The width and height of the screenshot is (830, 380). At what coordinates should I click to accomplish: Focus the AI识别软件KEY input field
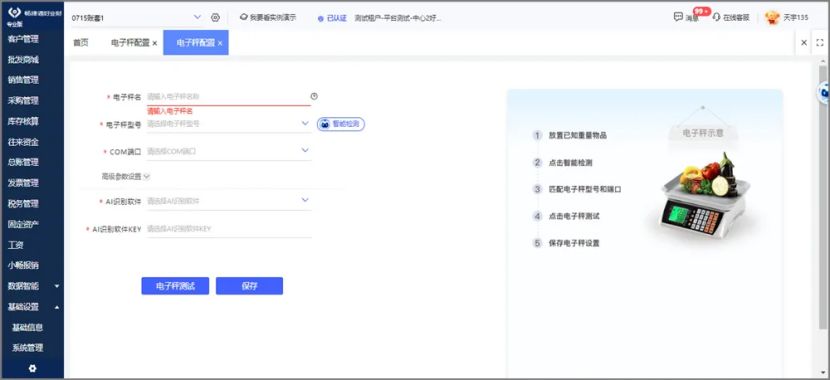[x=229, y=229]
